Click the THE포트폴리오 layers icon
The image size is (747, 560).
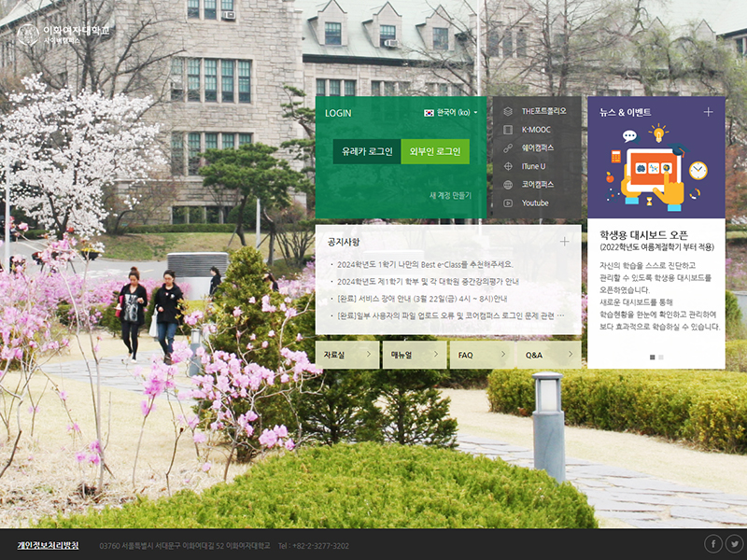(x=508, y=111)
